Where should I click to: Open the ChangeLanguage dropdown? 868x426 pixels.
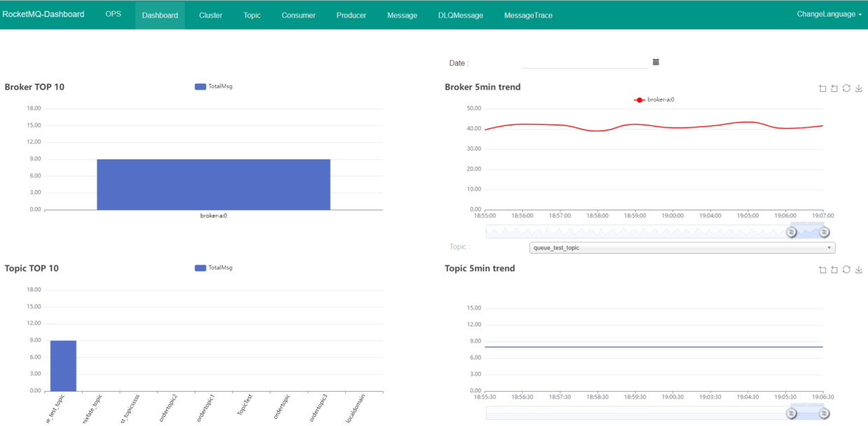(x=829, y=14)
